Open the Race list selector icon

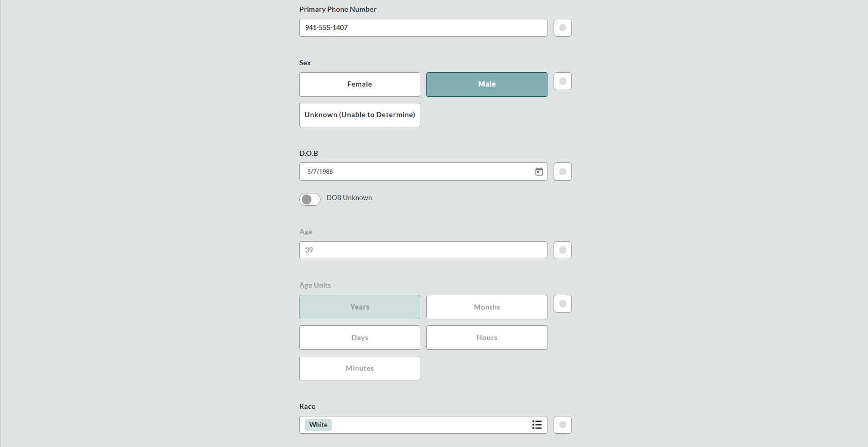(x=537, y=425)
